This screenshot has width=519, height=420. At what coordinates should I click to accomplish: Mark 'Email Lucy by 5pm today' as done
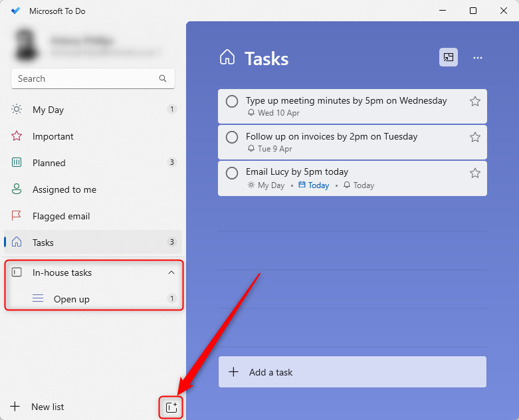(x=232, y=173)
